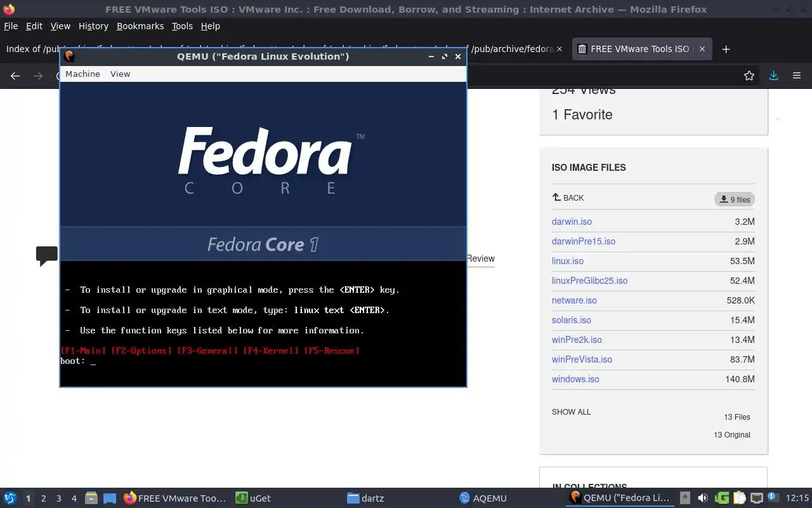Click the file manager icon in the taskbar
The image size is (812, 508).
pos(91,498)
